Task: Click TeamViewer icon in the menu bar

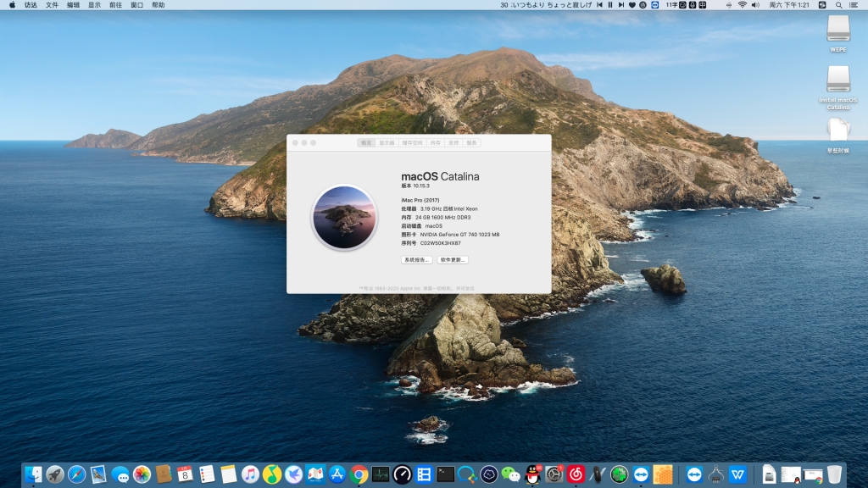Action: [x=655, y=5]
